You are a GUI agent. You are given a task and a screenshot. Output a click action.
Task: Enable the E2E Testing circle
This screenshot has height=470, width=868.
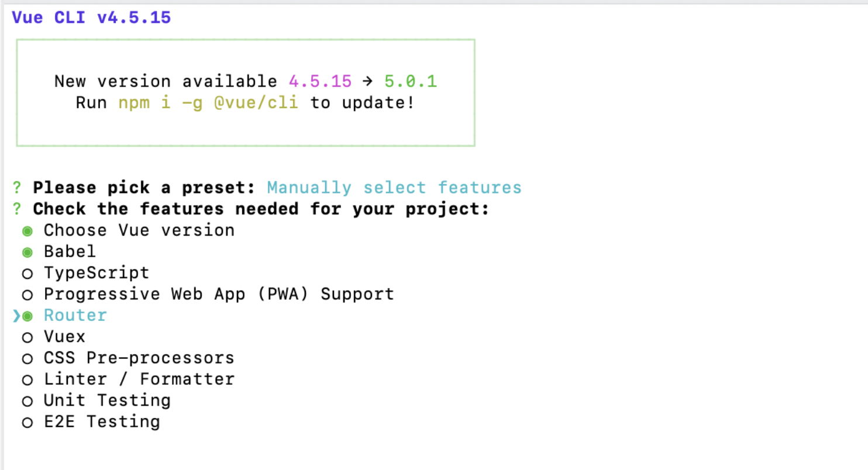coord(27,422)
